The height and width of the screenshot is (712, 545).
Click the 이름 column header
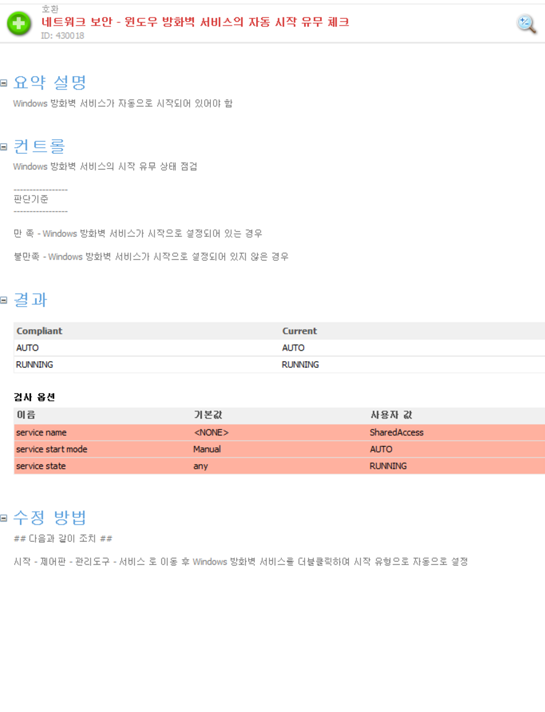pos(26,415)
